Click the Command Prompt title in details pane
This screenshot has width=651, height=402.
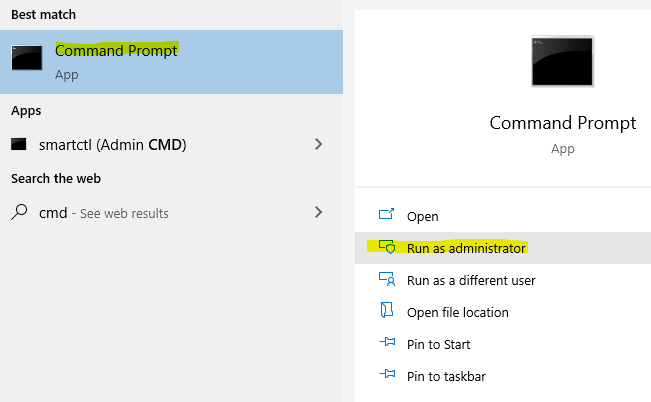click(562, 123)
